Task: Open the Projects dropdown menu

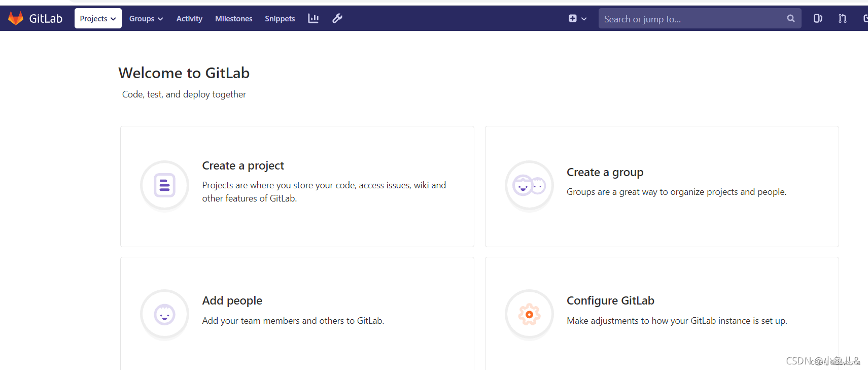Action: [98, 18]
